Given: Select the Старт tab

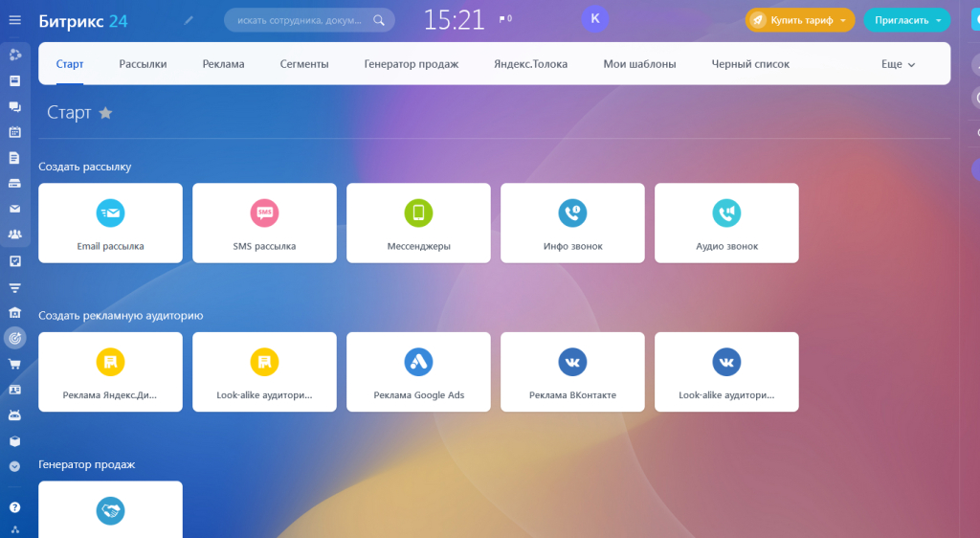Looking at the screenshot, I should pyautogui.click(x=69, y=64).
